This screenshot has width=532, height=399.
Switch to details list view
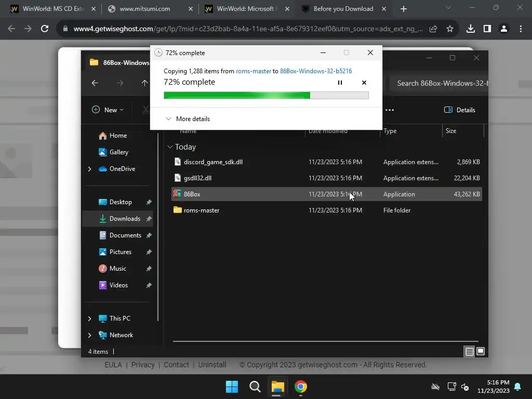click(469, 352)
